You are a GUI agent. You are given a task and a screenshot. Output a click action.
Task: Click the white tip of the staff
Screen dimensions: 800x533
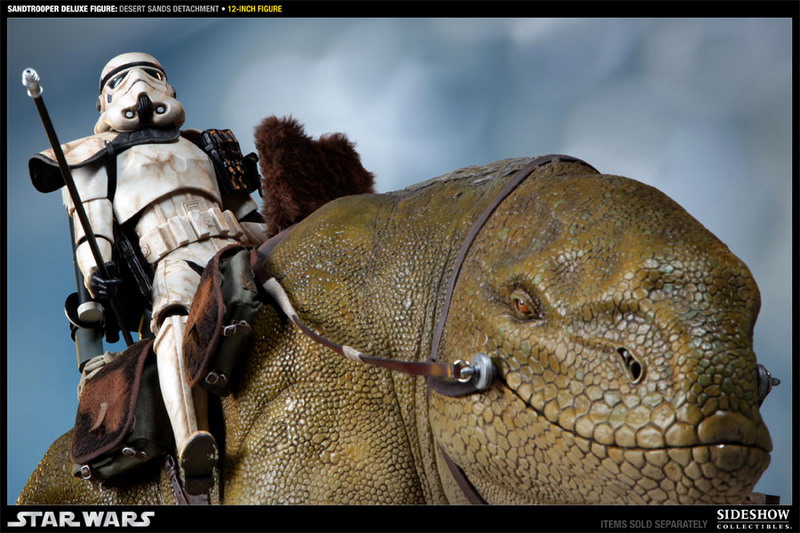(32, 81)
